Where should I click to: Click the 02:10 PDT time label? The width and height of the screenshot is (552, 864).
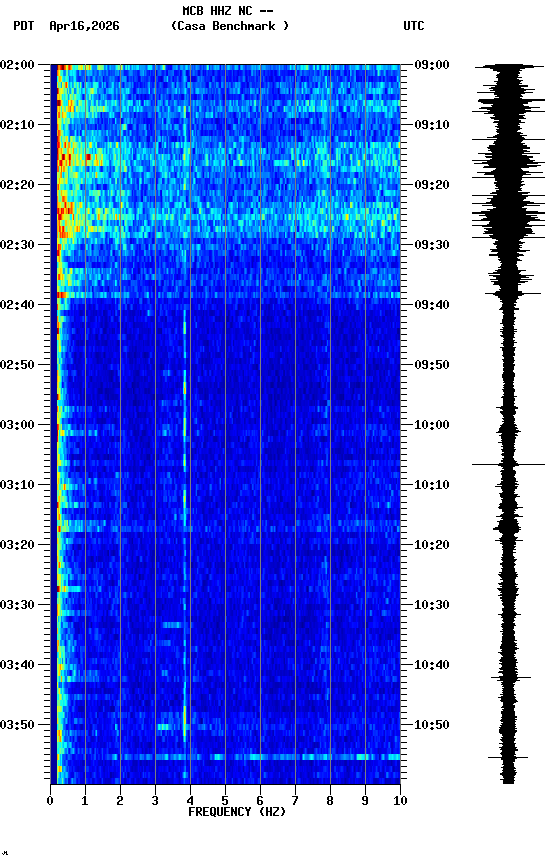pos(17,125)
